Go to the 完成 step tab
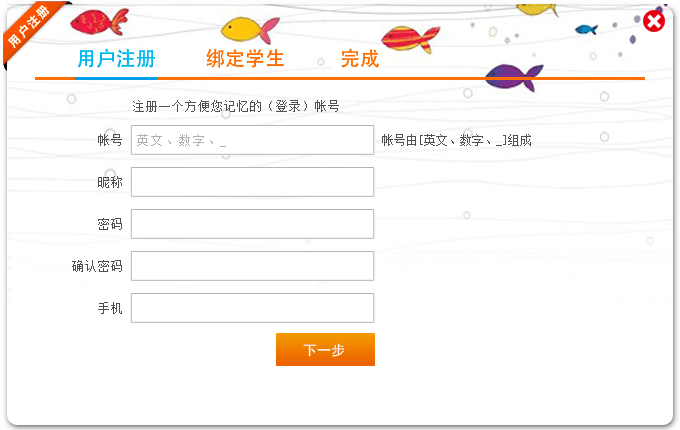This screenshot has height=430, width=680. point(360,59)
